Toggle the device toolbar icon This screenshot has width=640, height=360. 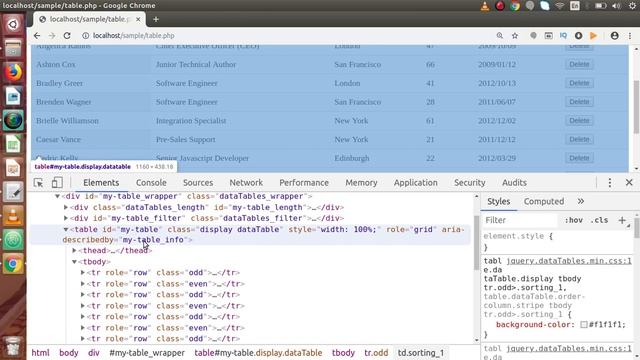tap(57, 182)
